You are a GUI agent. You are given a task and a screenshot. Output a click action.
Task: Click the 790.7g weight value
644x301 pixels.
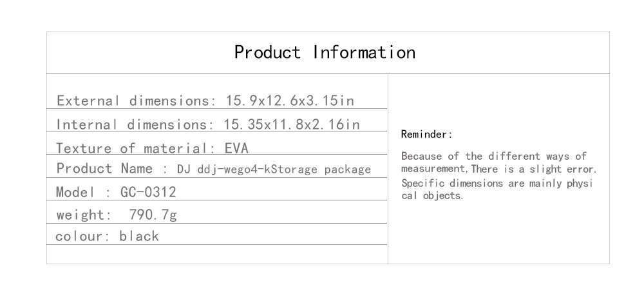[153, 215]
